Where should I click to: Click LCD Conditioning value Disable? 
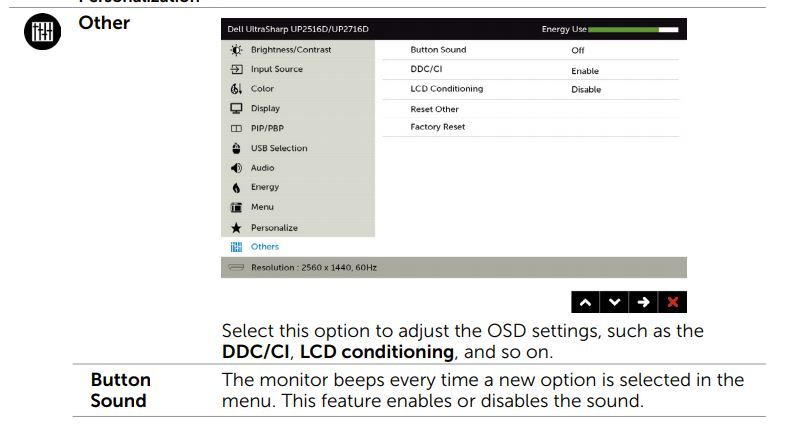pyautogui.click(x=586, y=89)
